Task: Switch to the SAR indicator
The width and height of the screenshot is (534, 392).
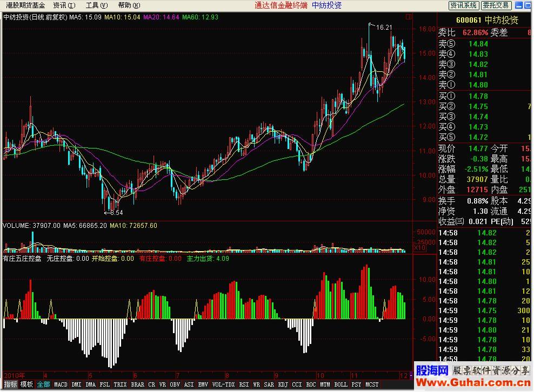Action: pos(269,384)
